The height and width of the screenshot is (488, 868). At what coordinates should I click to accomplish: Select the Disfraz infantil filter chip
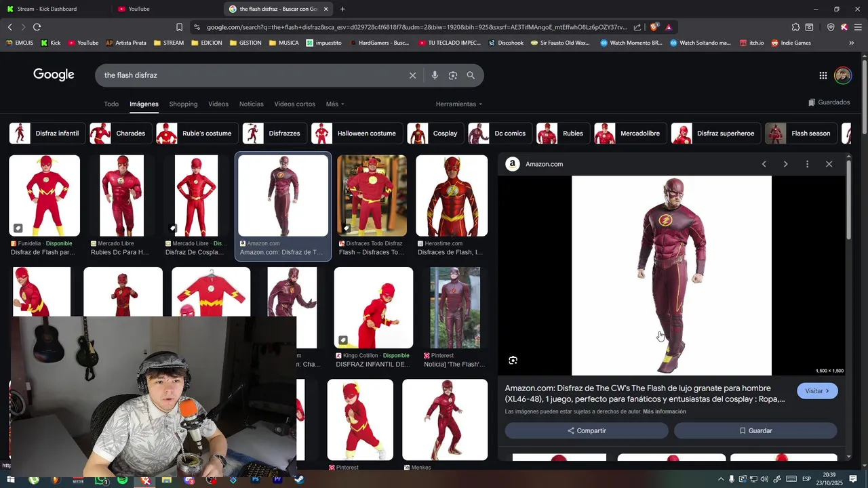[x=46, y=134]
